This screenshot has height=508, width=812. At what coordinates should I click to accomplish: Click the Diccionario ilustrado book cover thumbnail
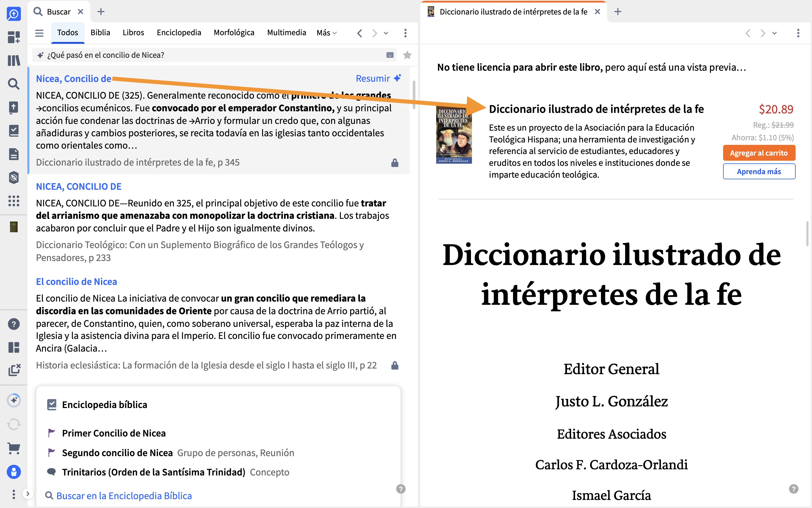click(454, 135)
